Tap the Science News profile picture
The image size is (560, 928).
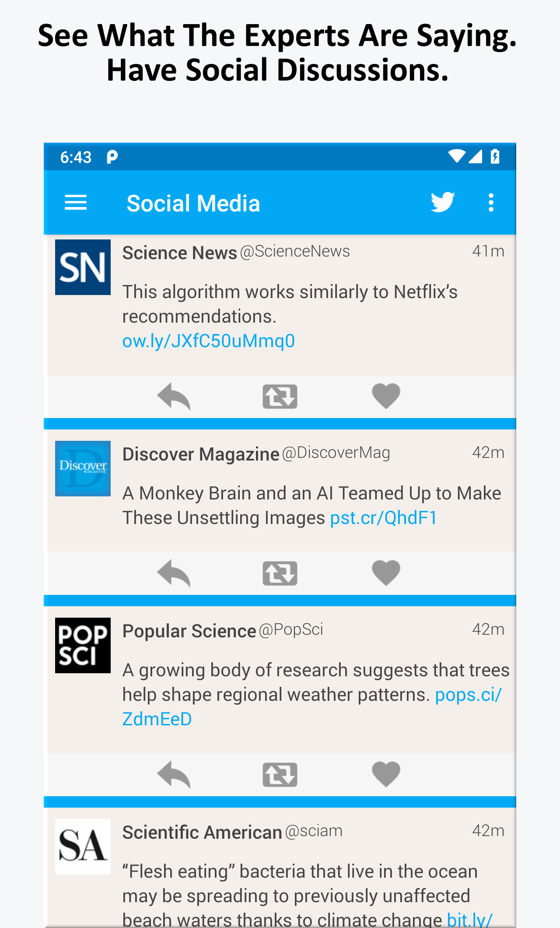click(x=83, y=267)
